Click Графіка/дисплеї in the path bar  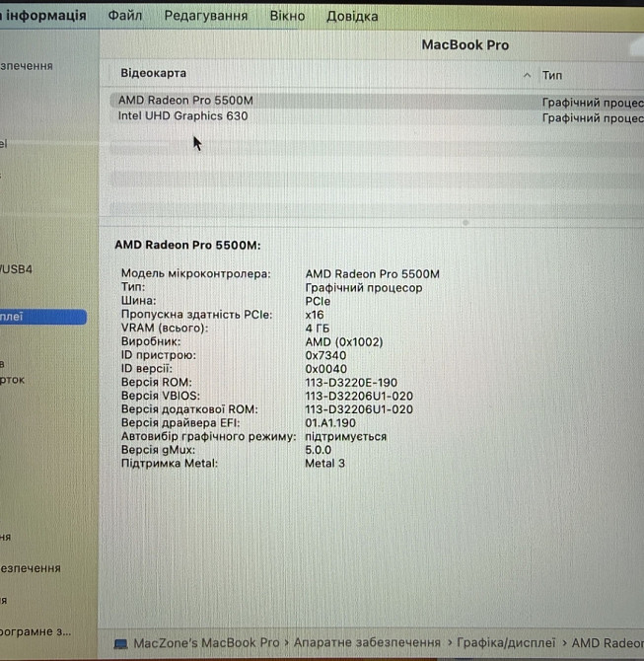point(506,642)
